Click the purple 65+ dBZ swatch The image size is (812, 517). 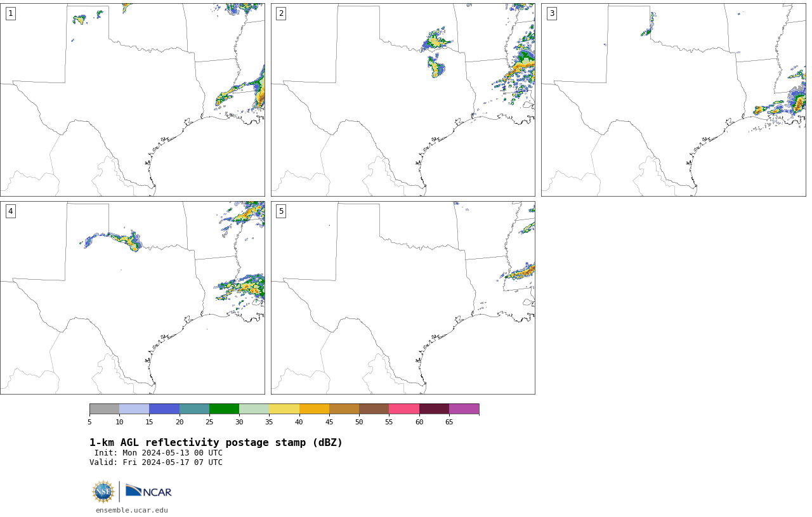coord(464,409)
